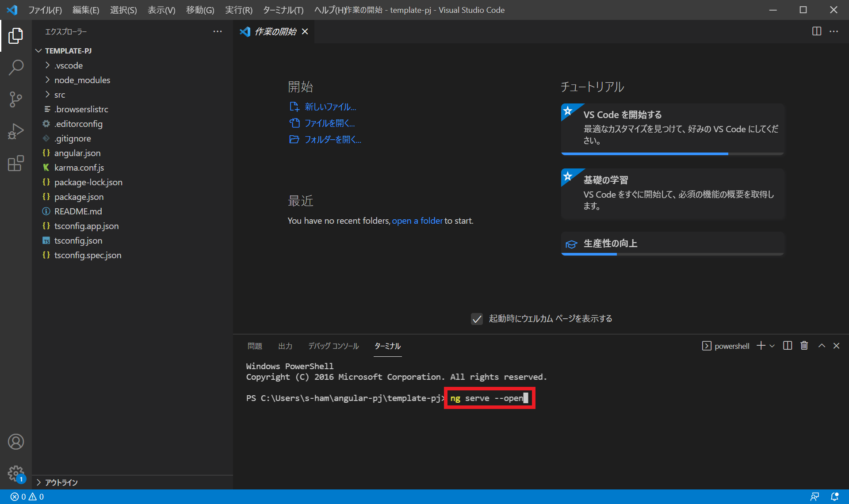Split the terminal panel

click(788, 346)
